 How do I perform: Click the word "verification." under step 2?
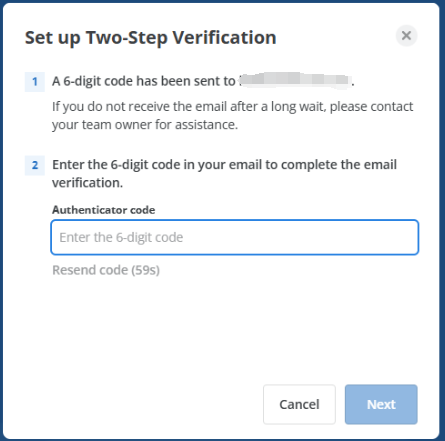click(88, 183)
